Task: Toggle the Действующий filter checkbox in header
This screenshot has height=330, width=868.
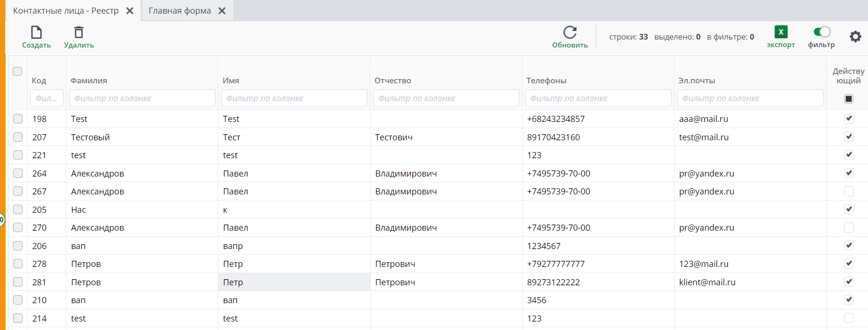Action: click(848, 98)
